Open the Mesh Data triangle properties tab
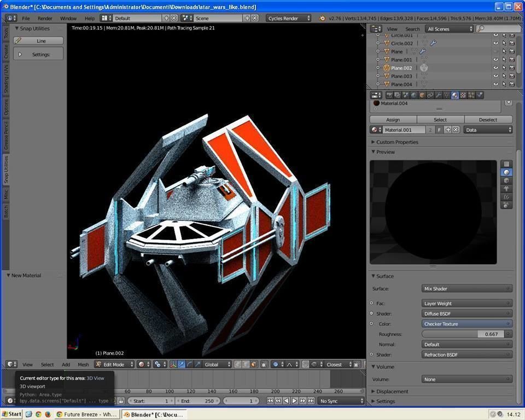The height and width of the screenshot is (420, 525). 447,96
